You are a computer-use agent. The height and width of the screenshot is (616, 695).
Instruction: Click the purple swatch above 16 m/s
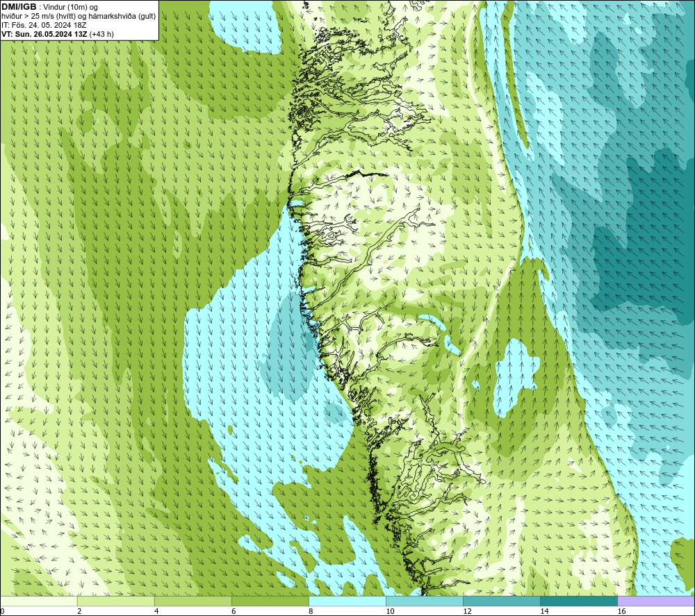tap(656, 601)
